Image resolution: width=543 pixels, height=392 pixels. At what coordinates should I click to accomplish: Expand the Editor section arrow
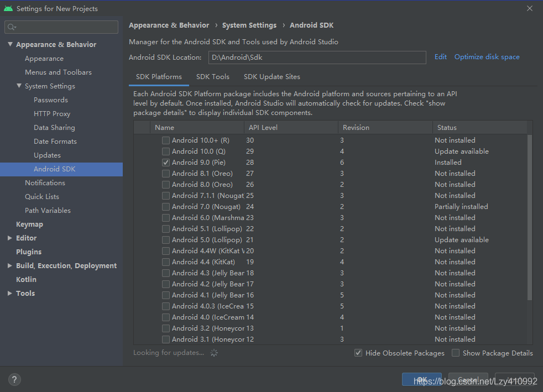(x=10, y=238)
